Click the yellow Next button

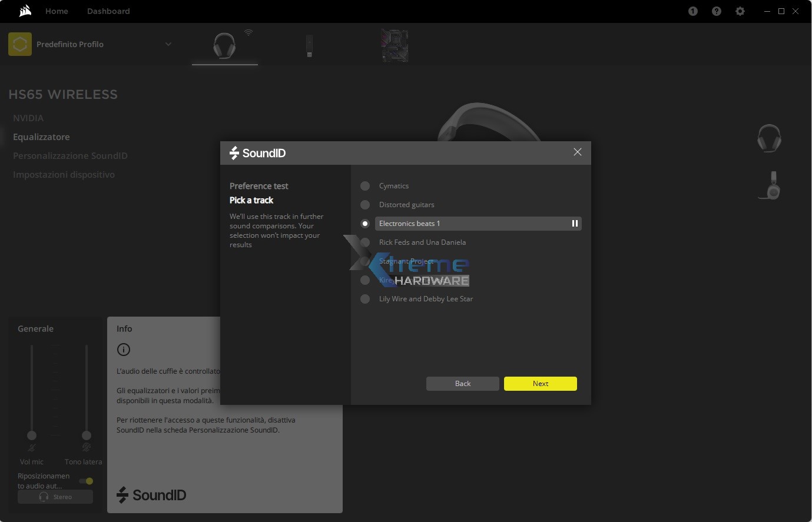tap(540, 384)
